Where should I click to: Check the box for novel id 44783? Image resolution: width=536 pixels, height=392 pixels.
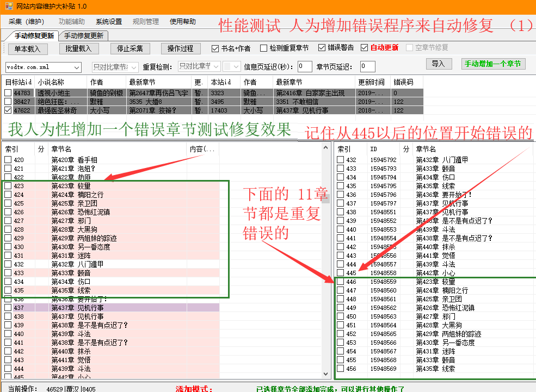pos(8,93)
